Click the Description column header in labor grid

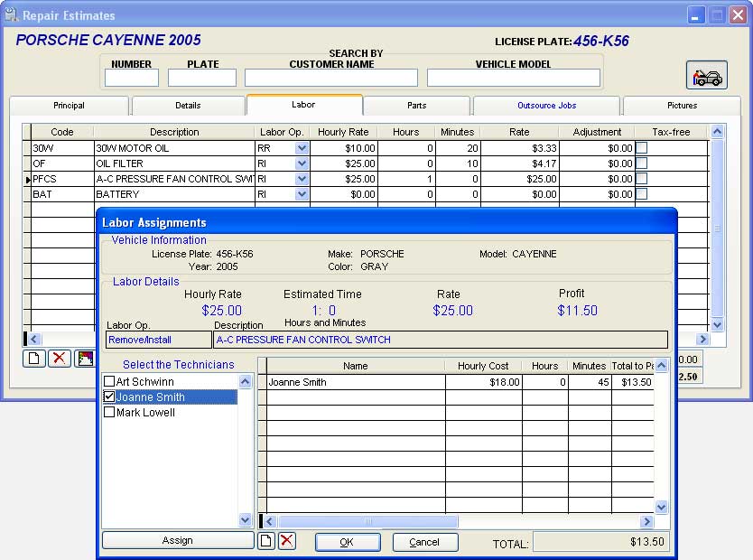point(174,132)
